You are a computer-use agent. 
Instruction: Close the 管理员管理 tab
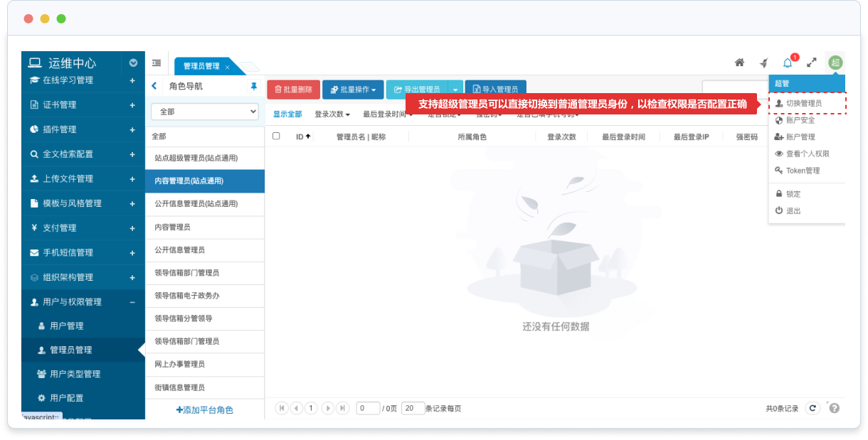(228, 67)
